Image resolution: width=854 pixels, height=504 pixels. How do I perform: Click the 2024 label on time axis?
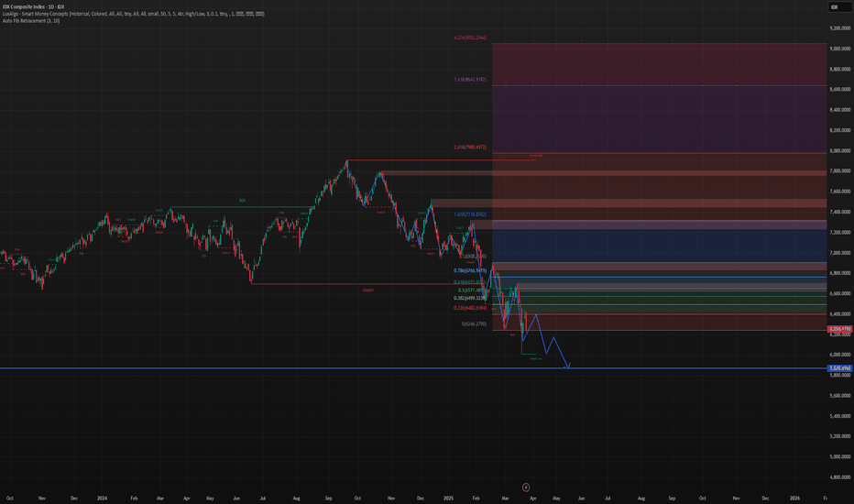[x=102, y=498]
